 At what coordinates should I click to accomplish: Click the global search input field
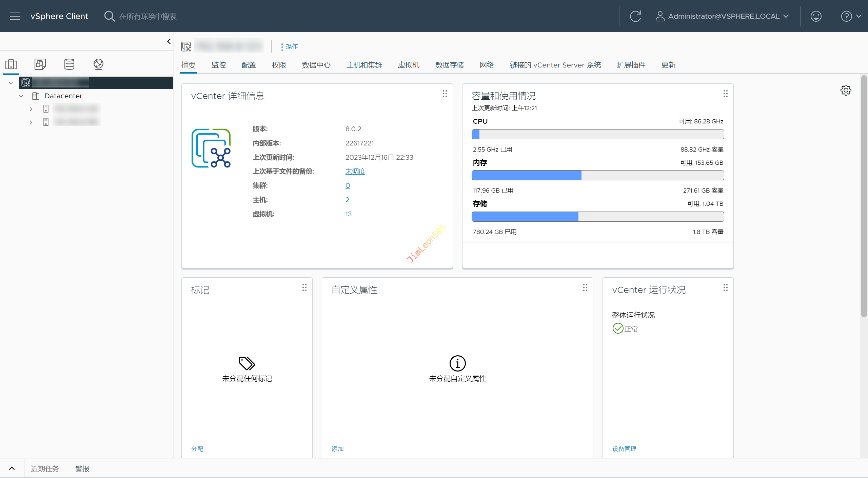click(x=148, y=16)
